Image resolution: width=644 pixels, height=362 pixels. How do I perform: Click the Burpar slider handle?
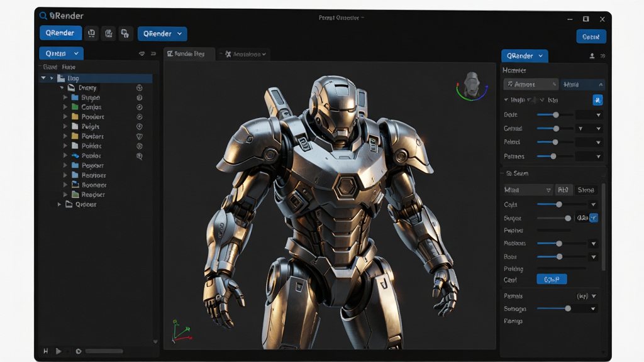[568, 218]
